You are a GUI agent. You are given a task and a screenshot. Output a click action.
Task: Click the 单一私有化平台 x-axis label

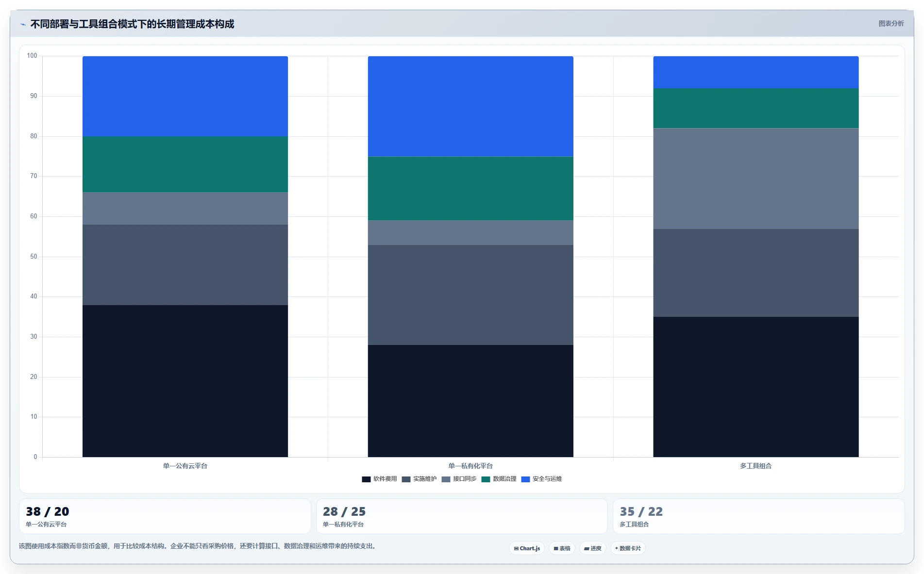pos(470,466)
